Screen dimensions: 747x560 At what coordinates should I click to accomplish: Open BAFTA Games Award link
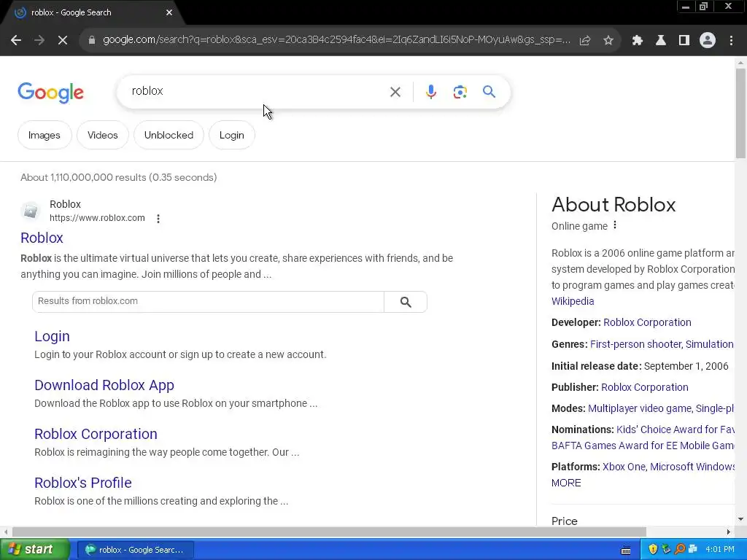643,446
